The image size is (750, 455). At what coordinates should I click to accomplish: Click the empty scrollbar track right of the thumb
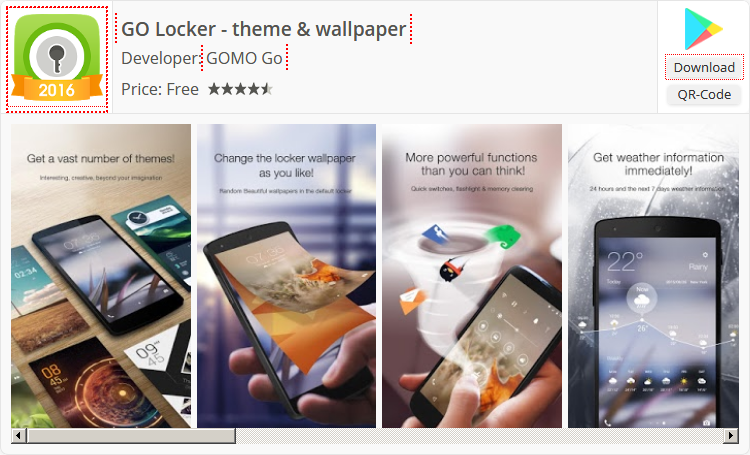tap(479, 436)
